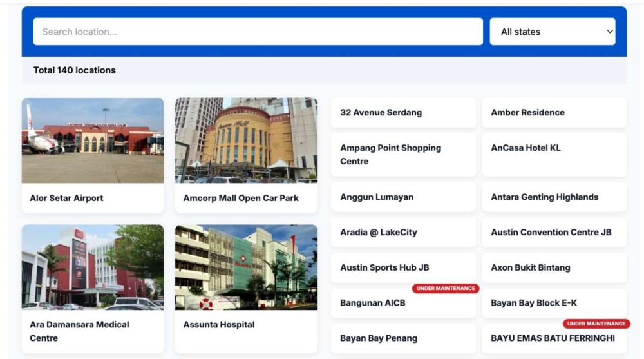Open the Anggun Lumayan location
The width and height of the screenshot is (644, 359).
click(x=403, y=197)
